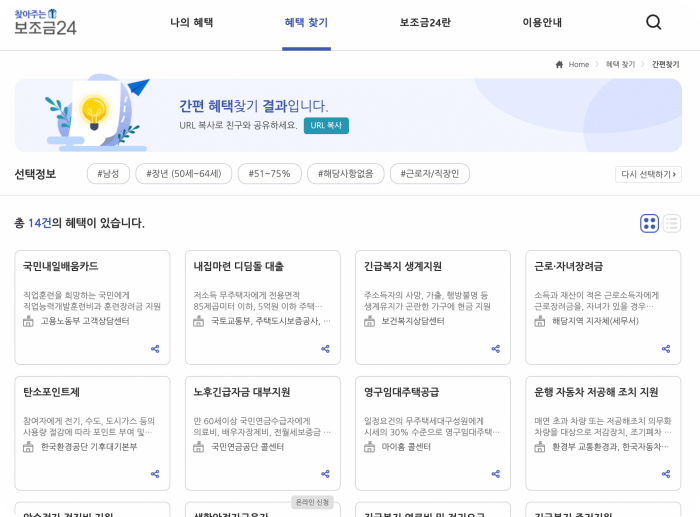Screen dimensions: 700x517
Task: Click '한국환경공단 기후대기본부' text
Action: point(89,447)
